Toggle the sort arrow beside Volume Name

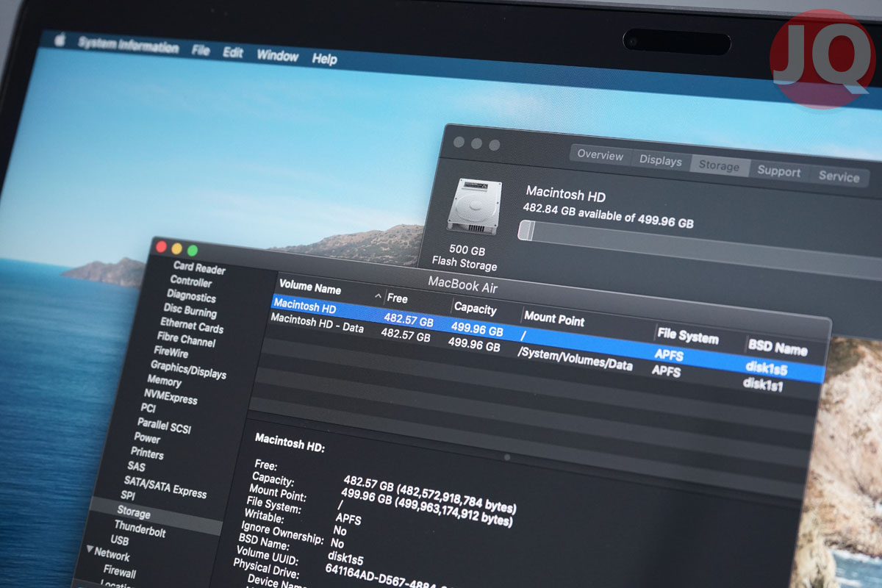click(379, 295)
